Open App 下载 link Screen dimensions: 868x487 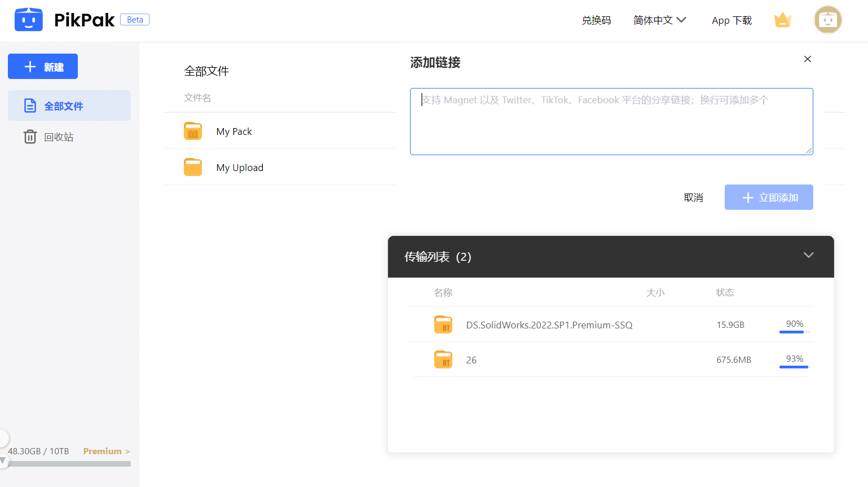[732, 20]
